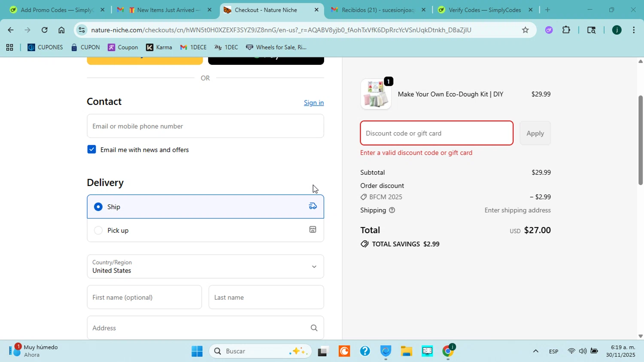The image size is (644, 362).
Task: Focus the First name (optional) field
Action: (144, 297)
